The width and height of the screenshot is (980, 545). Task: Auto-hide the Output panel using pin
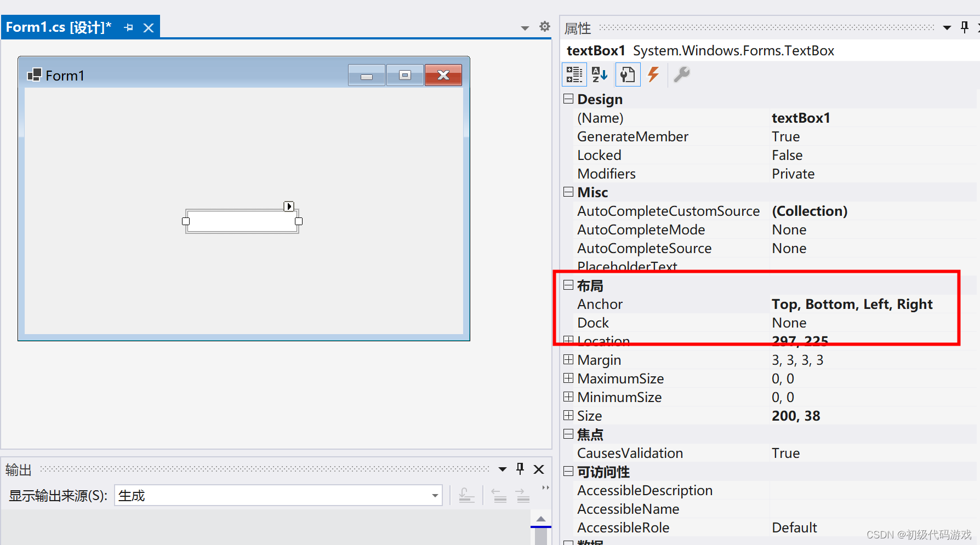click(520, 469)
